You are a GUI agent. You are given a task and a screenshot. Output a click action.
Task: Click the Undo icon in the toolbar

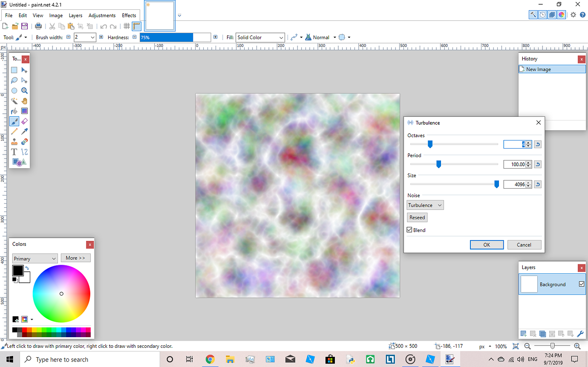pyautogui.click(x=103, y=26)
